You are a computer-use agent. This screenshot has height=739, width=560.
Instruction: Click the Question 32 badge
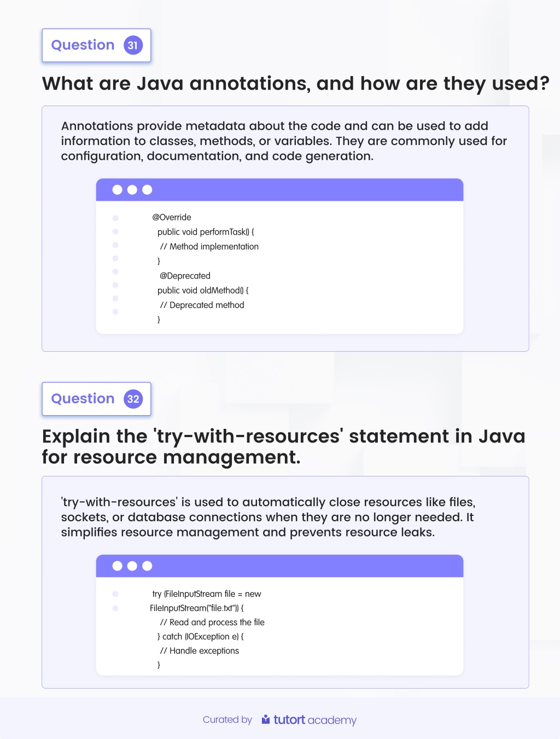(x=96, y=399)
